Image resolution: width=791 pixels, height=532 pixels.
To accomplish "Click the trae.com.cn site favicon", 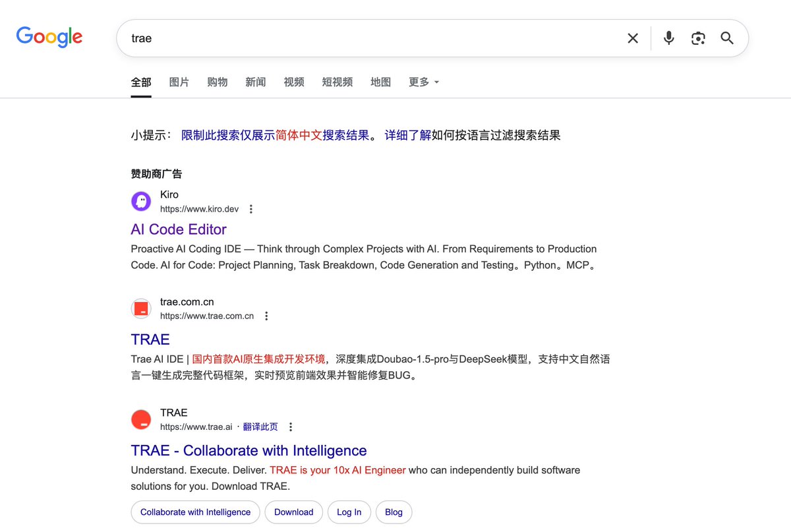I will pyautogui.click(x=141, y=309).
